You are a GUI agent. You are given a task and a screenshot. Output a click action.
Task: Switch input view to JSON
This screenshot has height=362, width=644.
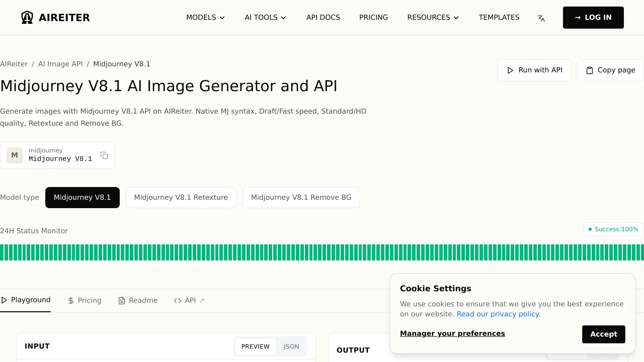[x=291, y=346]
